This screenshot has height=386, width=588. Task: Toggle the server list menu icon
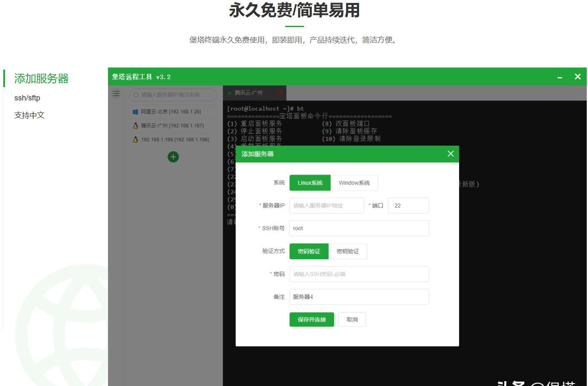click(116, 94)
